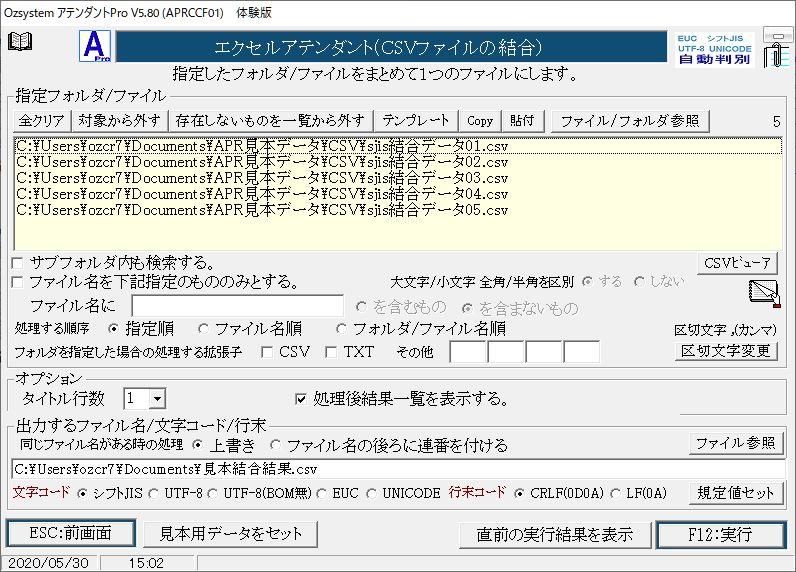This screenshot has height=572, width=796.
Task: Click 直前の実行結果を表示 button
Action: pos(555,535)
